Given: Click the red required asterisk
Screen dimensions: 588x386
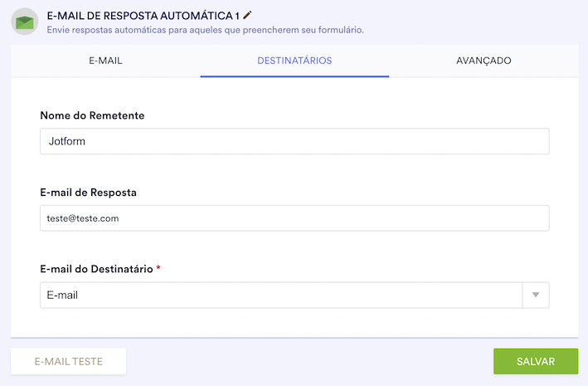Looking at the screenshot, I should pyautogui.click(x=158, y=268).
